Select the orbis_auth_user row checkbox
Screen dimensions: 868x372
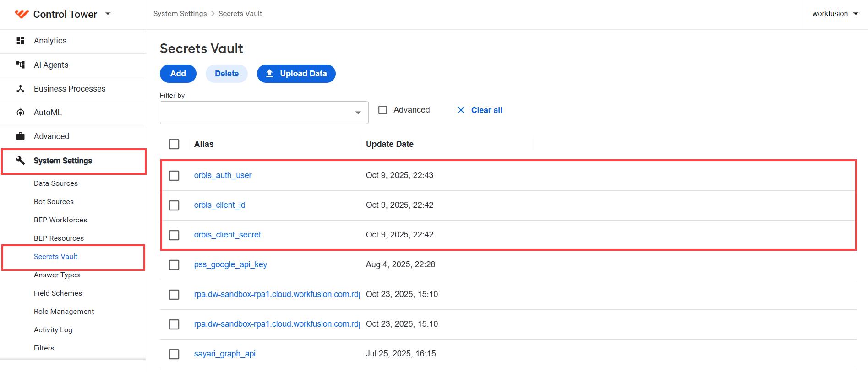click(174, 176)
